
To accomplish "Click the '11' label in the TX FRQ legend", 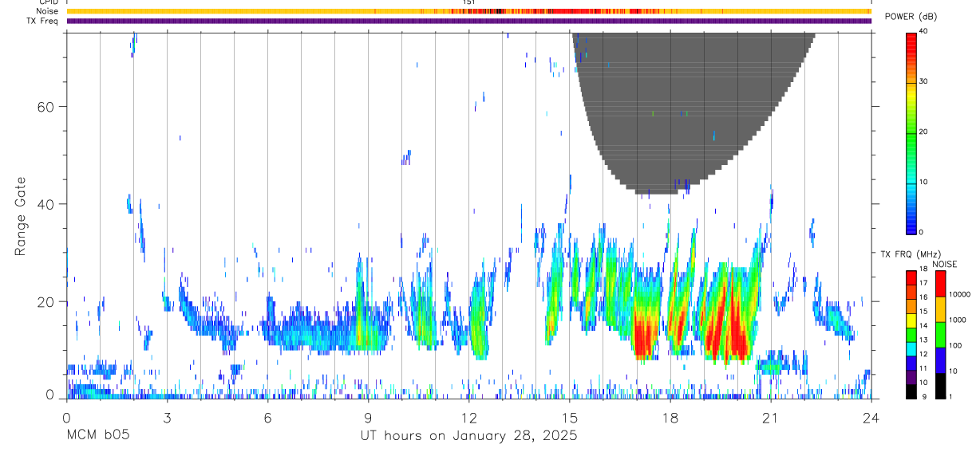I will (923, 368).
